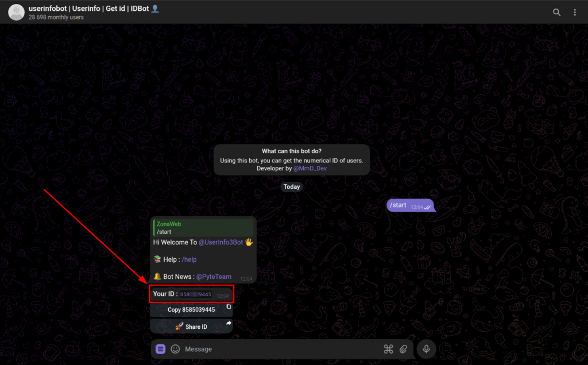Image resolution: width=588 pixels, height=365 pixels.
Task: Click the Copy 8585039445 button
Action: click(x=191, y=309)
